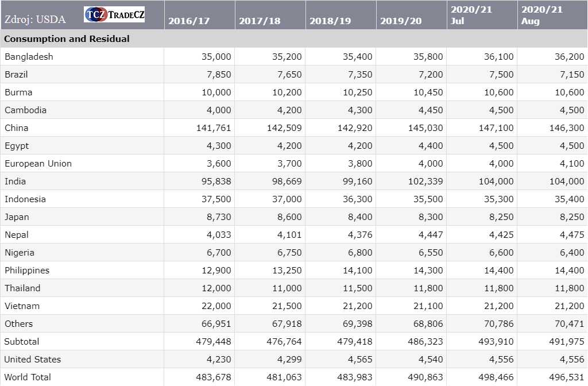The width and height of the screenshot is (588, 386).
Task: Click the Subtotal row label
Action: click(22, 342)
